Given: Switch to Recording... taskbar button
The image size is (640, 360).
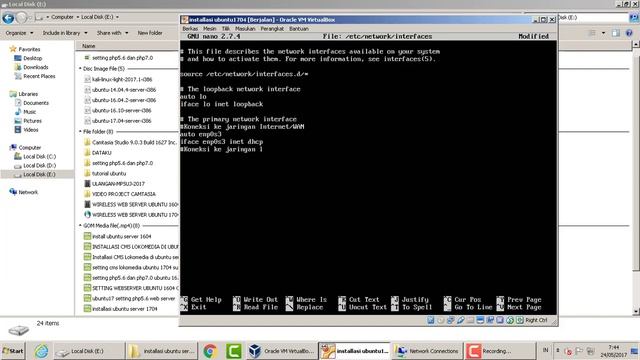Looking at the screenshot, I should click(x=499, y=351).
